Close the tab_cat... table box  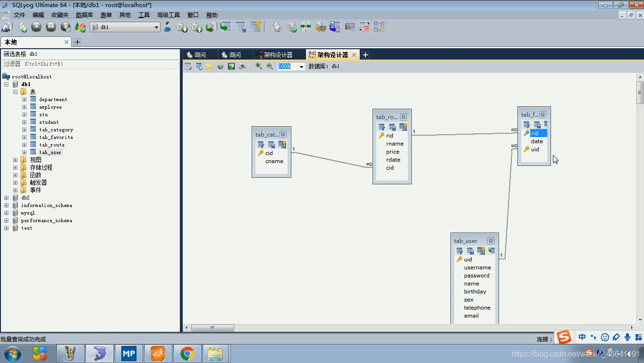pyautogui.click(x=283, y=134)
